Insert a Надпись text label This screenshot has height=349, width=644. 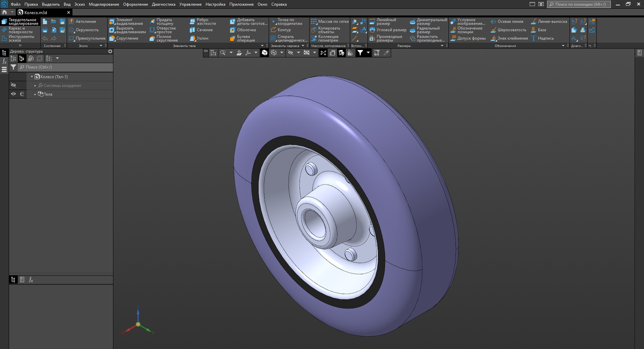tap(541, 39)
